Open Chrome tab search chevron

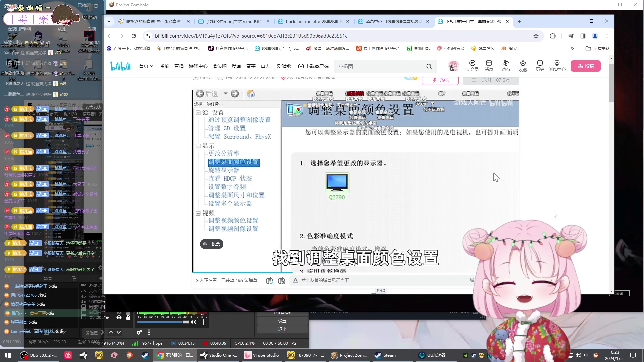[109, 21]
